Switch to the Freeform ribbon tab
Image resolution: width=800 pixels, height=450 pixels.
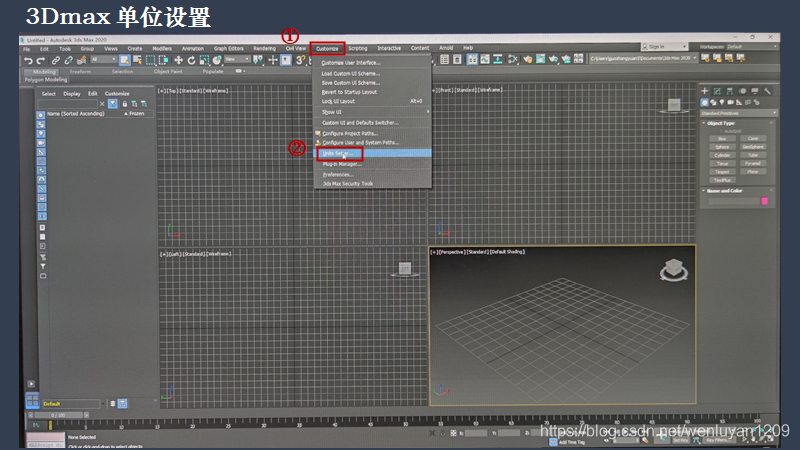point(81,71)
